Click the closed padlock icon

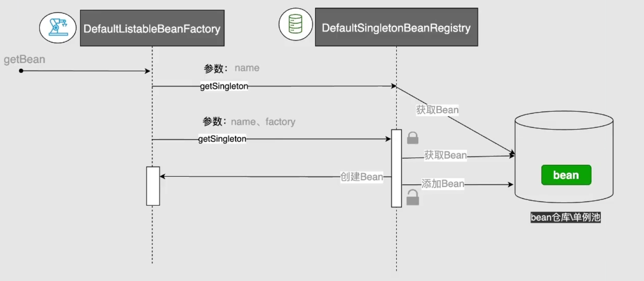click(x=413, y=138)
